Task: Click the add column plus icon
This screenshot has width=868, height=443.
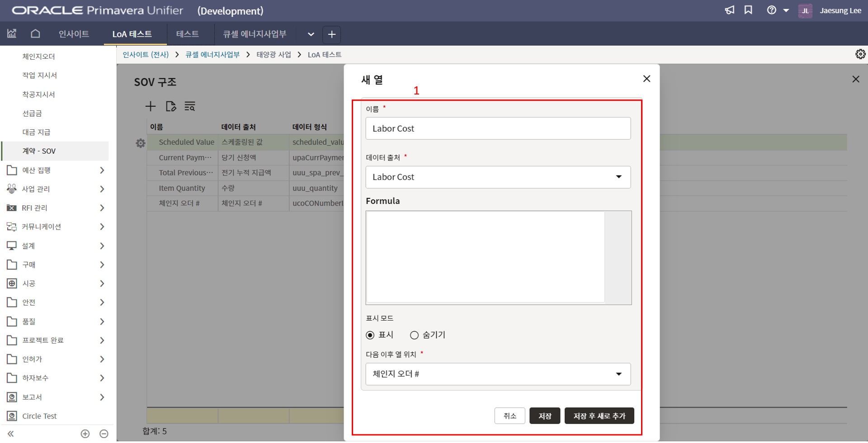Action: pos(150,106)
